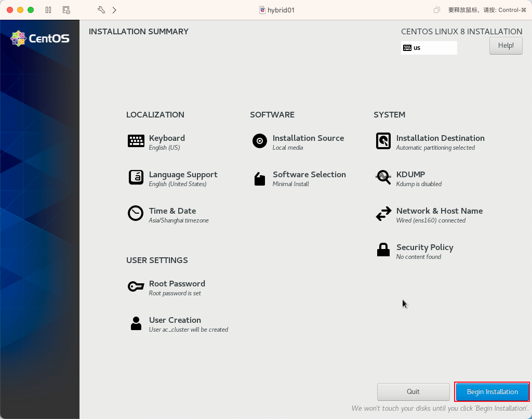Click 'Minimal Install' status text

click(x=291, y=184)
